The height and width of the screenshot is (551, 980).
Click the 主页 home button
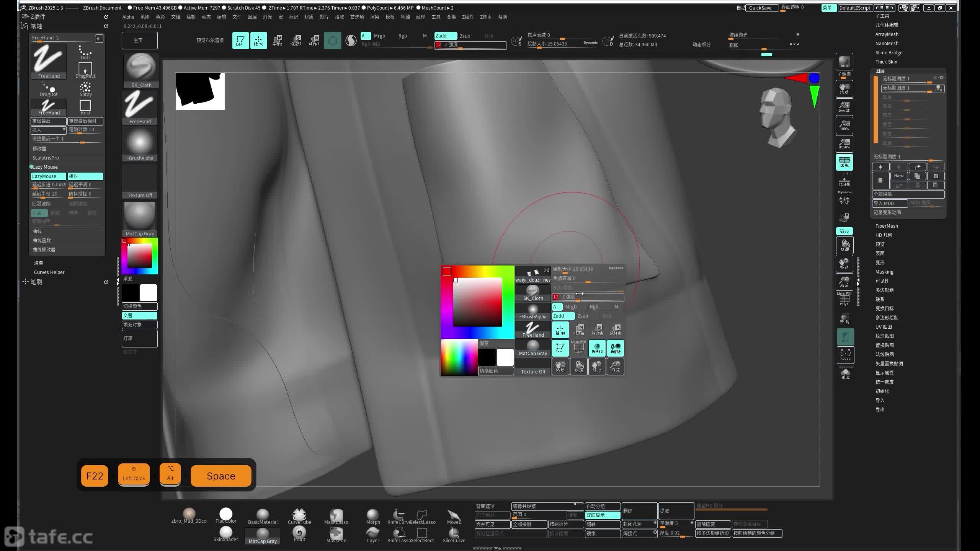pos(139,40)
